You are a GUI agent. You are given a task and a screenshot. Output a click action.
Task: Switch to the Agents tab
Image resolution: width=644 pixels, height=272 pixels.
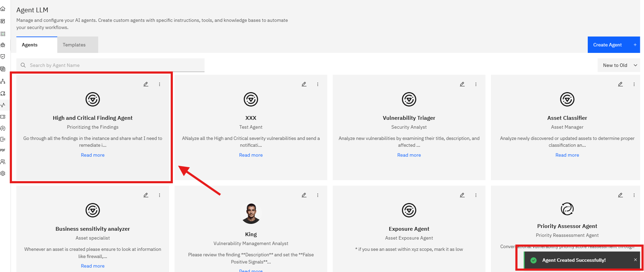[x=37, y=45]
